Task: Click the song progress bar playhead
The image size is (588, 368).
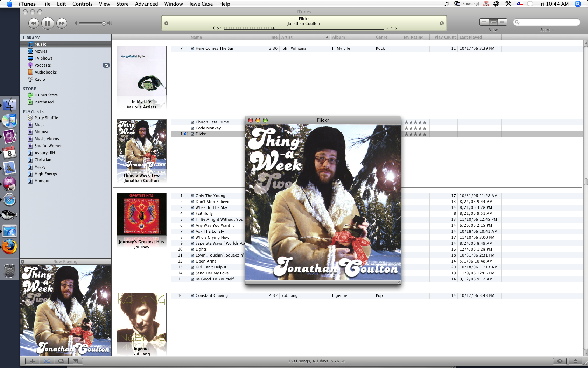Action: (273, 28)
